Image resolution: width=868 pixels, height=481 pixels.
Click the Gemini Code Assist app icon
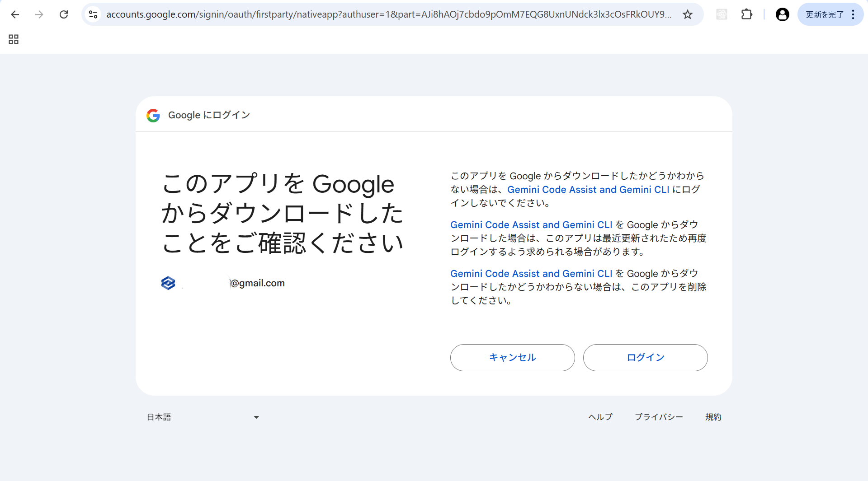[x=168, y=283]
